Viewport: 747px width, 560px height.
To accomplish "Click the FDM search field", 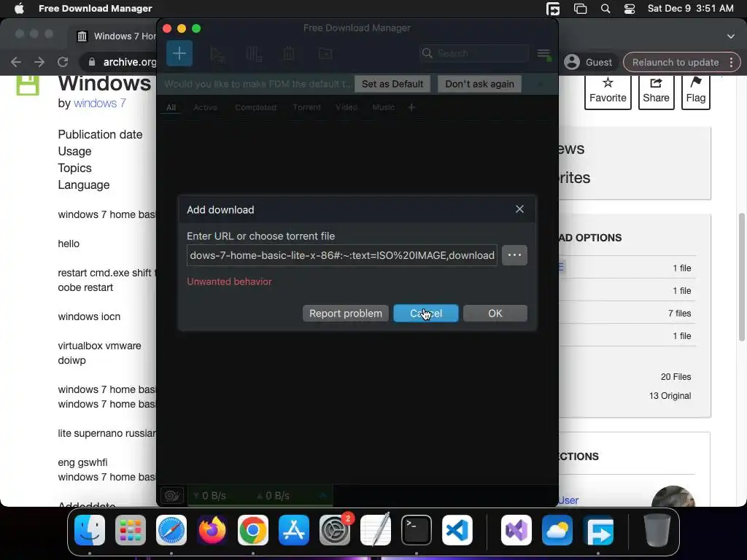I will click(474, 53).
